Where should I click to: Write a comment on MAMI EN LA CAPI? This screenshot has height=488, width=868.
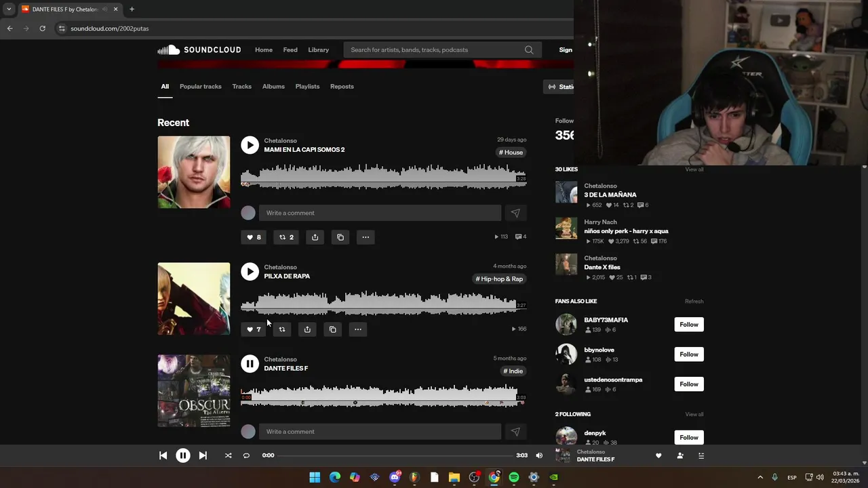point(380,213)
